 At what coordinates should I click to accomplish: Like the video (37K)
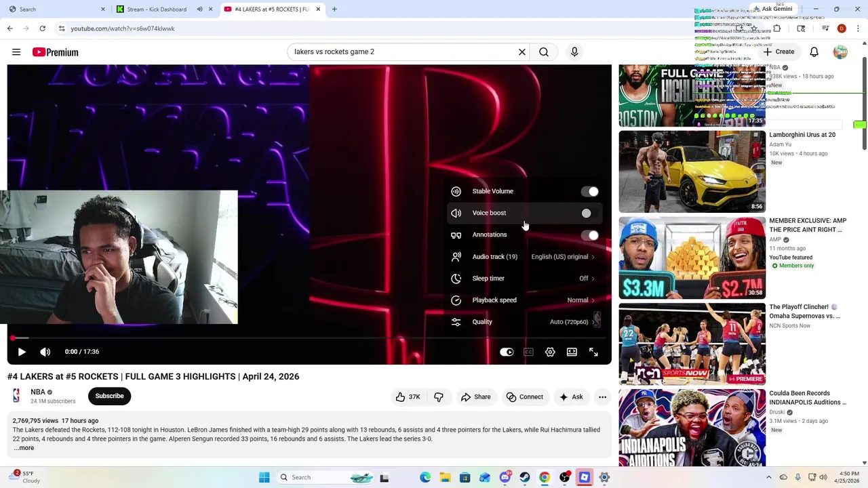pos(408,397)
